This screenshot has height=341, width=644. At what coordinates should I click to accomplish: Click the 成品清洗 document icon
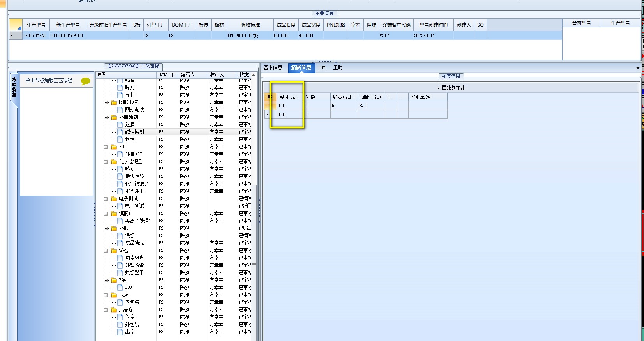(x=120, y=243)
